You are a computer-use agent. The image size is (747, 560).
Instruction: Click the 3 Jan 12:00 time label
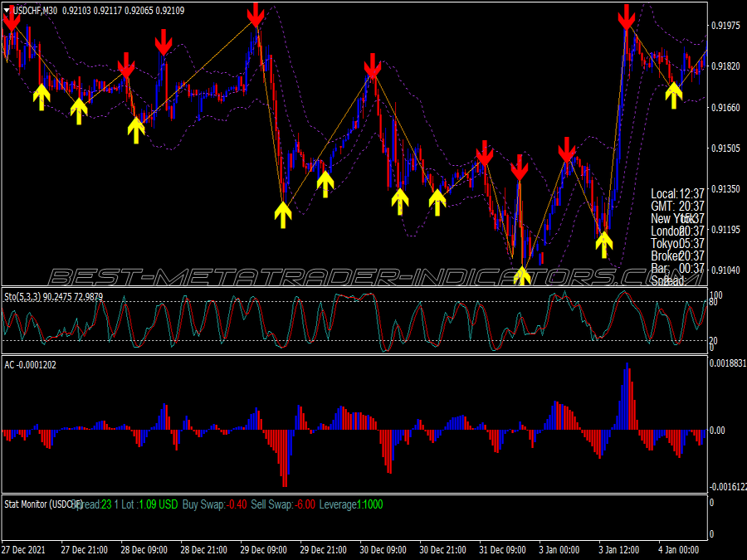[619, 549]
